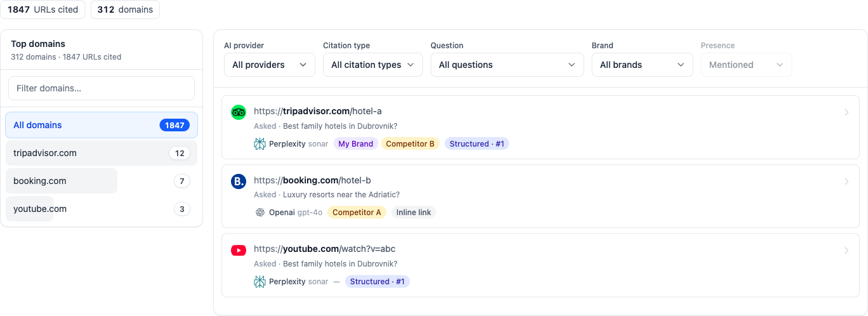
Task: Click the 1847 URLs cited badge
Action: coord(43,10)
